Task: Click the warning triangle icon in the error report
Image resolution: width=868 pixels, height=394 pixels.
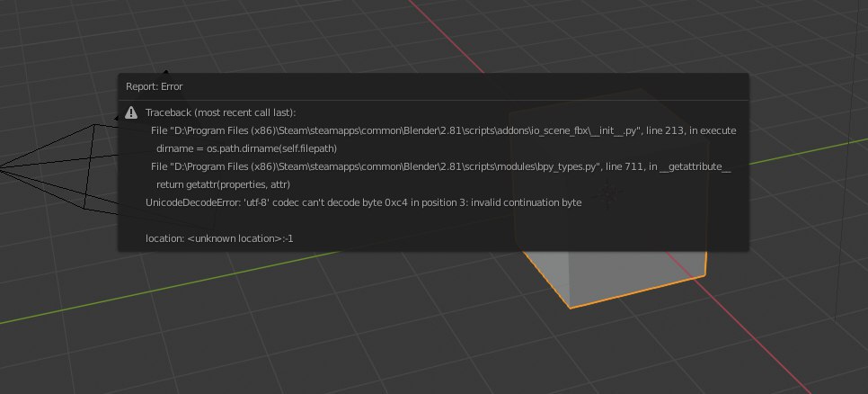Action: point(131,112)
